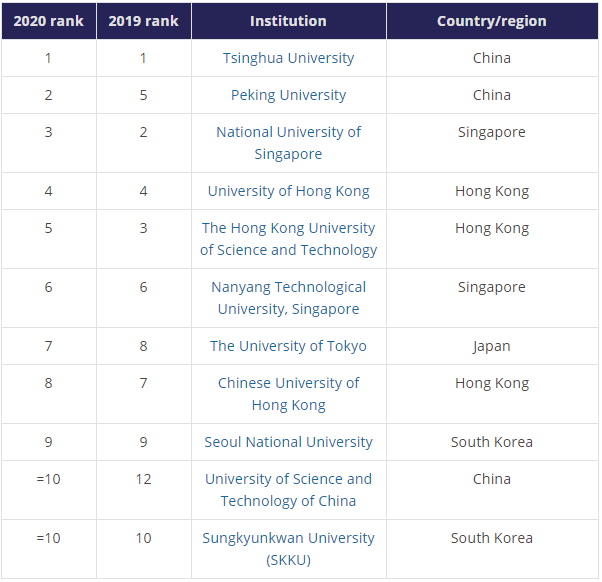Click Seoul National University's South Korea cell
Screen dimensions: 602x582
coord(491,442)
